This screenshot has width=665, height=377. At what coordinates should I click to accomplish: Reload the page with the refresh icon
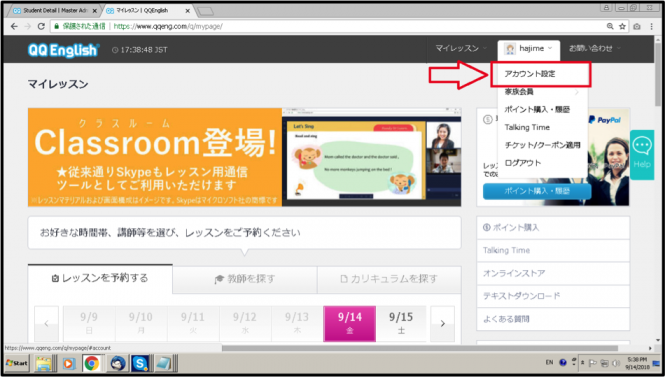(41, 26)
